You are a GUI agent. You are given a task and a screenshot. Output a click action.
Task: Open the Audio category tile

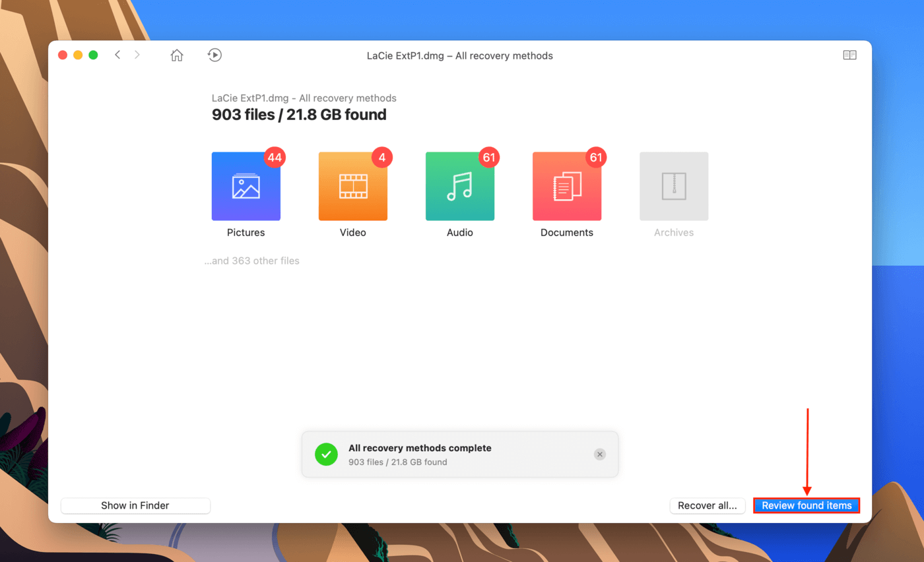point(459,187)
